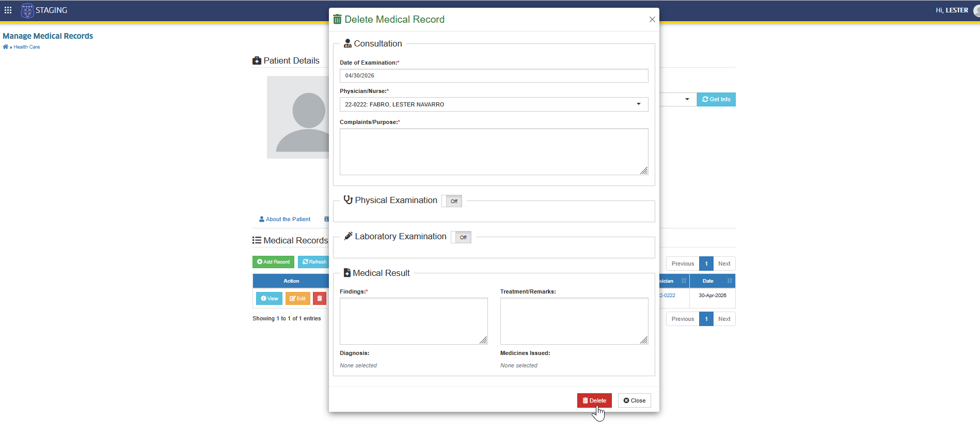Viewport: 980px width, 432px height.
Task: Click the syringe Laboratory Examination icon
Action: coord(348,236)
